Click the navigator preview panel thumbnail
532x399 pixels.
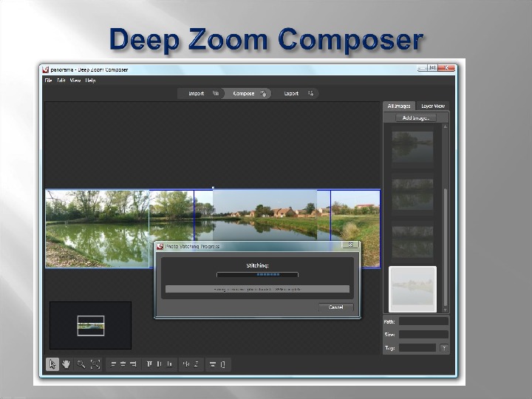91,326
